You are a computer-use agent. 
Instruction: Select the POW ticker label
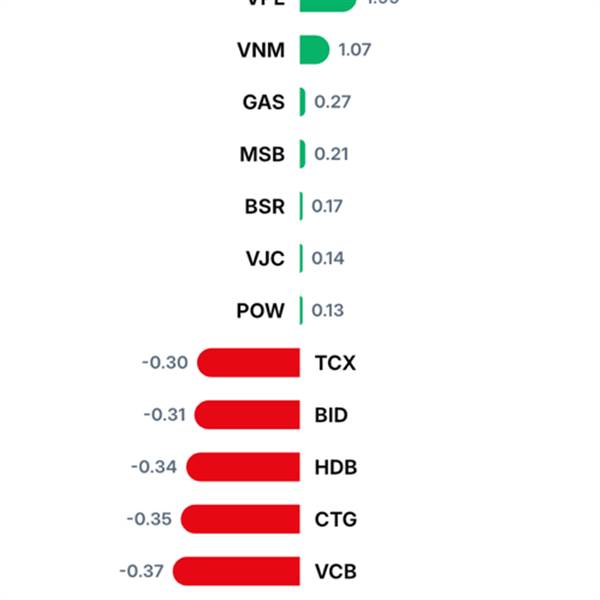click(260, 311)
